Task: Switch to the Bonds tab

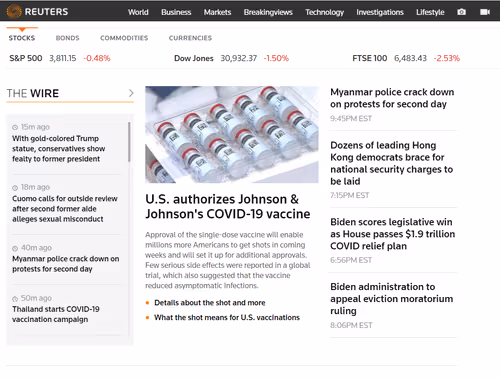Action: click(67, 38)
